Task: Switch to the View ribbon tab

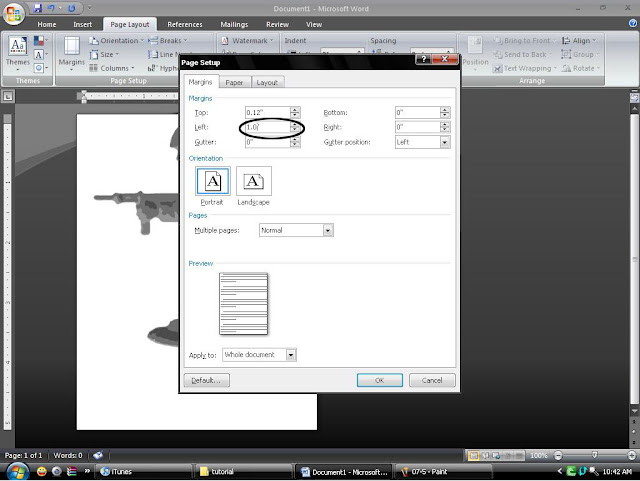Action: 314,24
